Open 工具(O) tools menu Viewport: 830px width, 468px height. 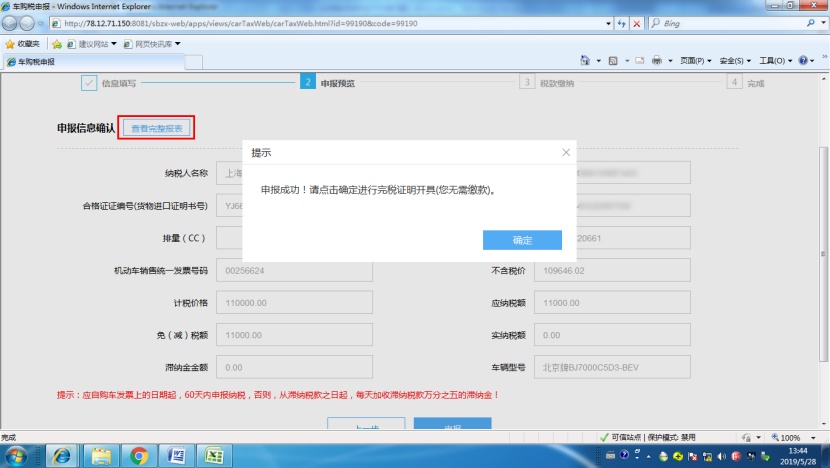click(775, 61)
